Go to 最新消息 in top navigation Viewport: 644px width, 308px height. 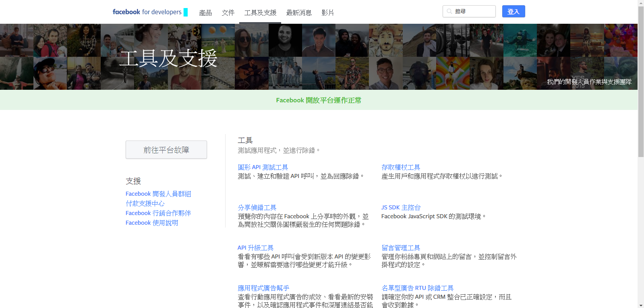299,13
